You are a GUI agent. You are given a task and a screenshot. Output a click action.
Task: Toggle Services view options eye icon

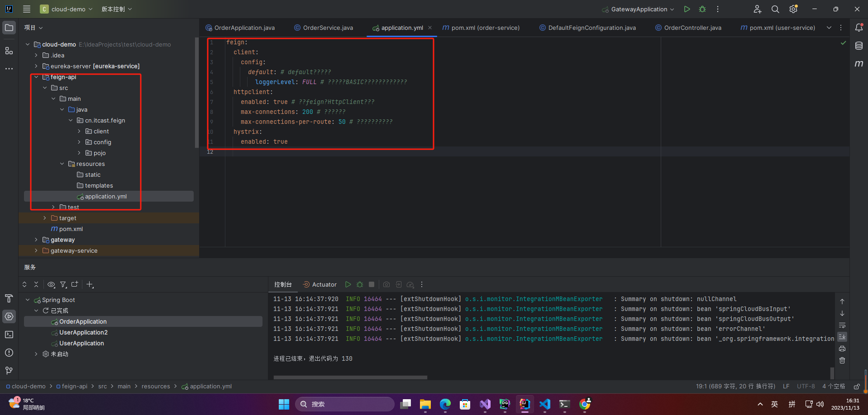click(x=51, y=284)
